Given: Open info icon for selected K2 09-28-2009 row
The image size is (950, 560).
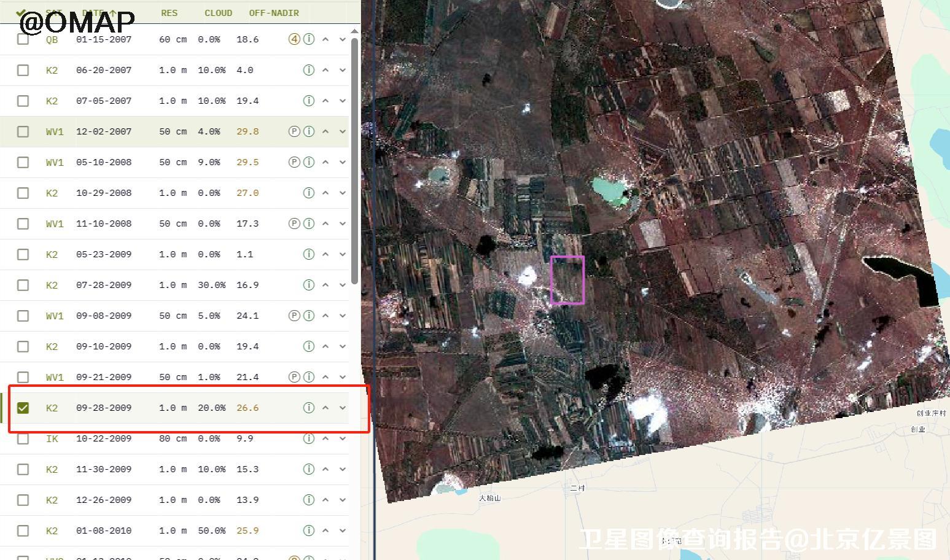Looking at the screenshot, I should (309, 408).
